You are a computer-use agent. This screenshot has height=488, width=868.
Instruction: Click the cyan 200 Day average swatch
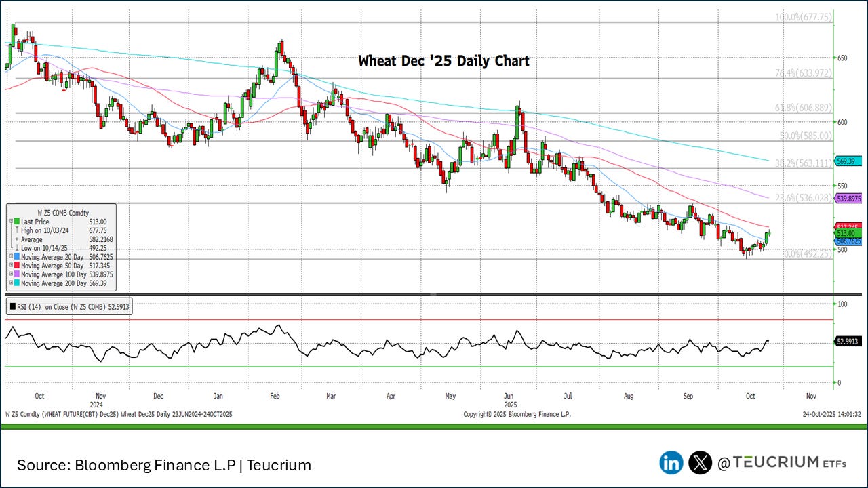click(x=16, y=283)
